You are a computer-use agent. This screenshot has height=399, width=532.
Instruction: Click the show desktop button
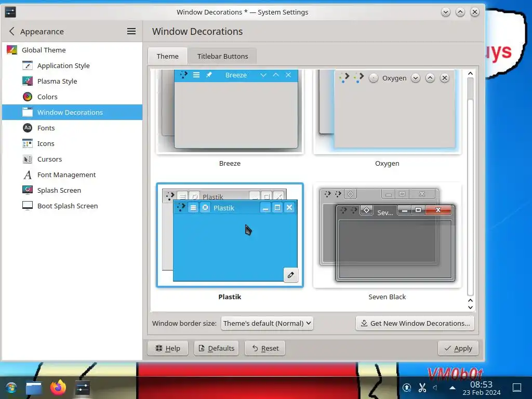click(x=517, y=388)
